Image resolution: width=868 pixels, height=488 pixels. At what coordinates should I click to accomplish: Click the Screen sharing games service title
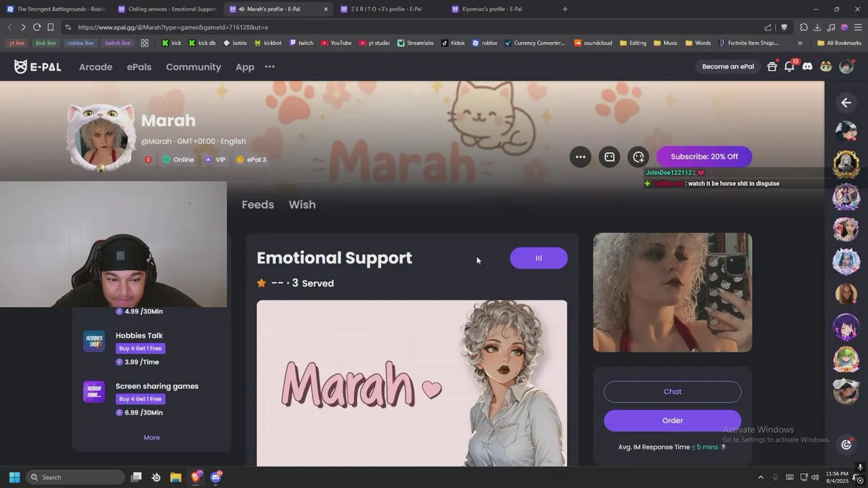(157, 386)
